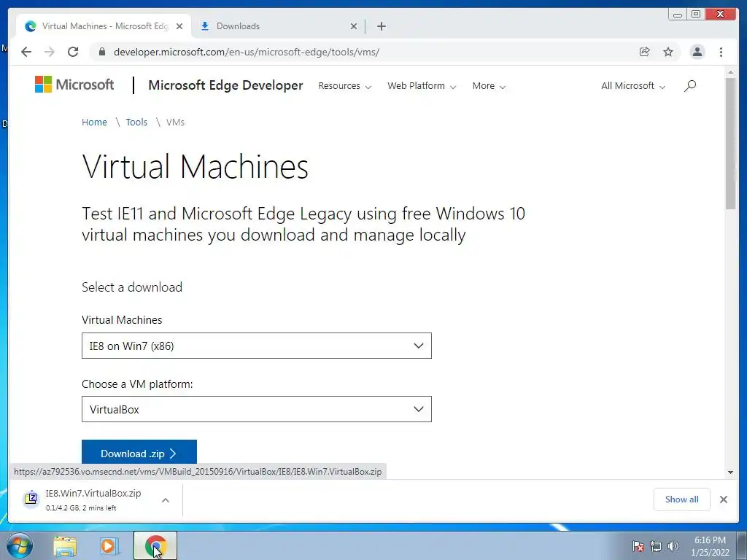Screen dimensions: 747x560
Task: Click the Microsoft logo
Action: pos(74,85)
